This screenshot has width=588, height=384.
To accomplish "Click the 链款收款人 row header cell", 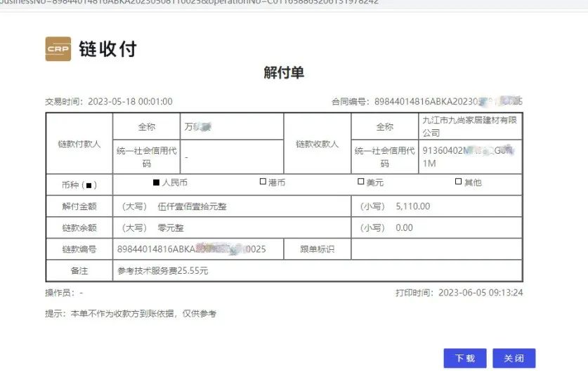I will point(318,143).
